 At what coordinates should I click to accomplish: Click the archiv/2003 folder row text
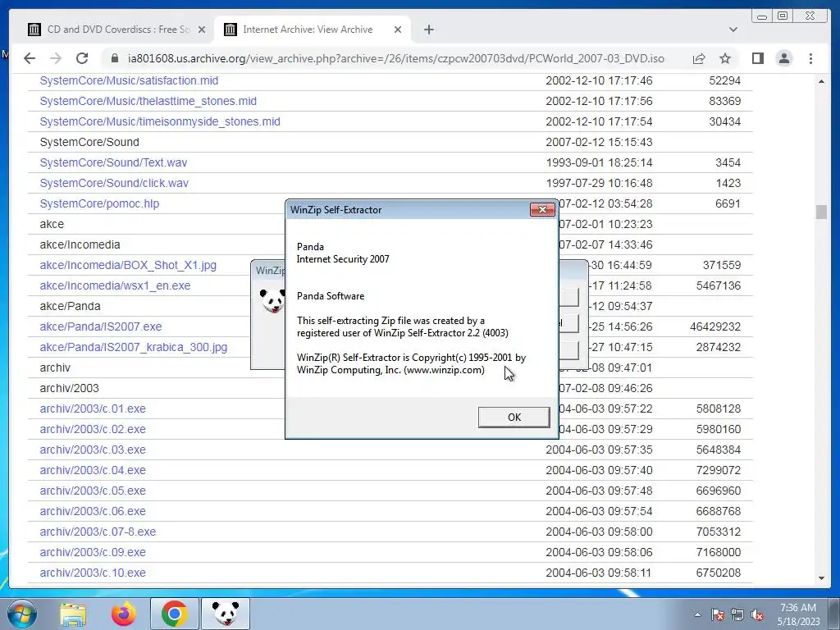click(69, 388)
